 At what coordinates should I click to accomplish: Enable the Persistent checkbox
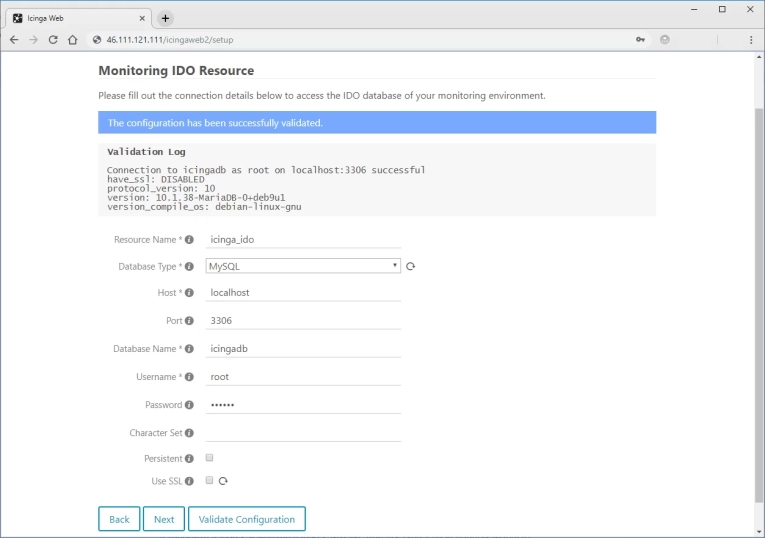point(209,458)
